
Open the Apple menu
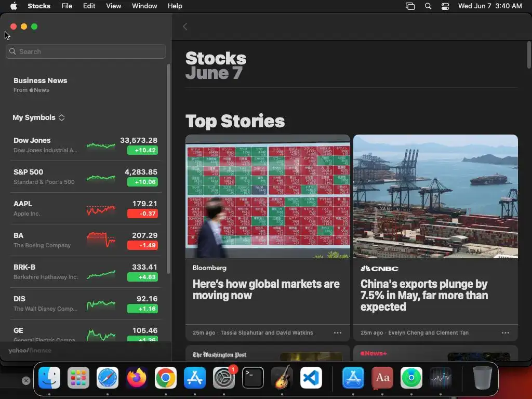[14, 6]
